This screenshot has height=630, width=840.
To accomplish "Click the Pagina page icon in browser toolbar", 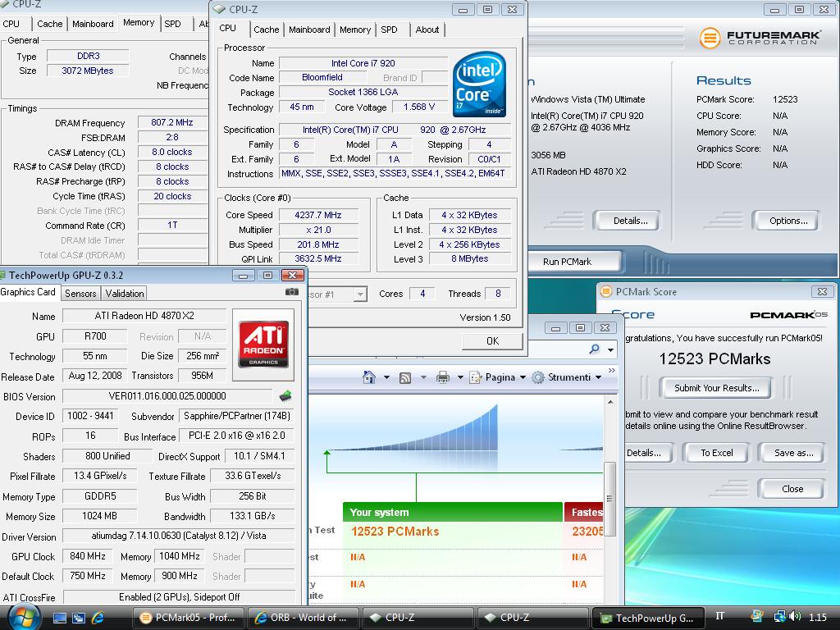I will pos(475,377).
